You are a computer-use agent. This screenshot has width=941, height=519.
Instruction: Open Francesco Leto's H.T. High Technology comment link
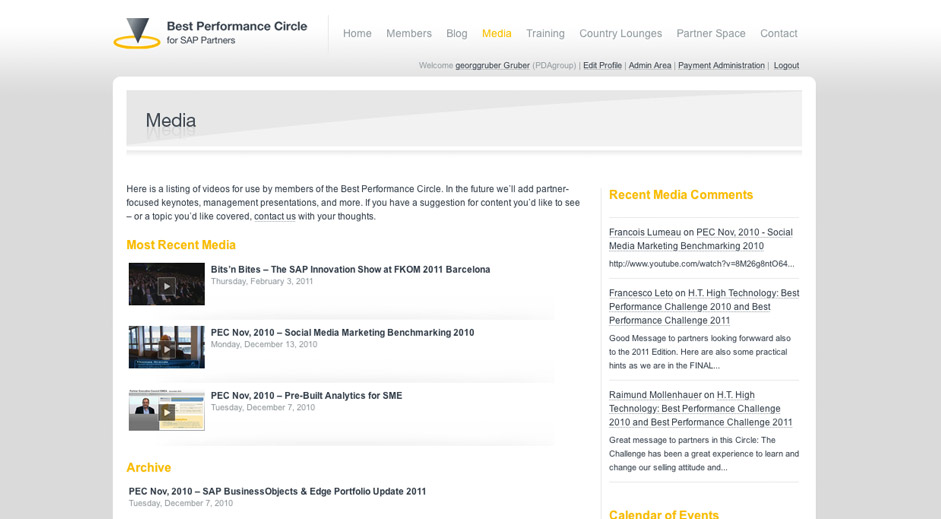coord(704,307)
